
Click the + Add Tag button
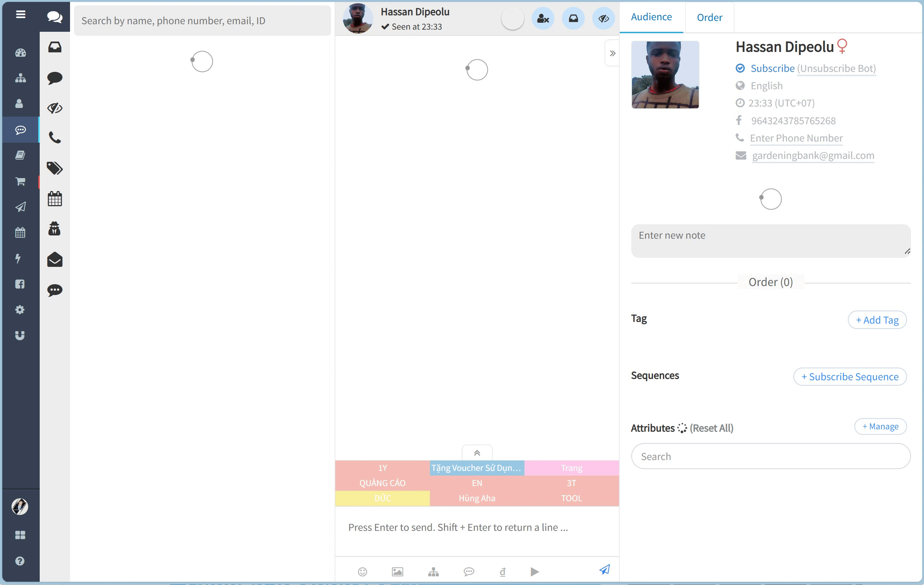point(877,320)
